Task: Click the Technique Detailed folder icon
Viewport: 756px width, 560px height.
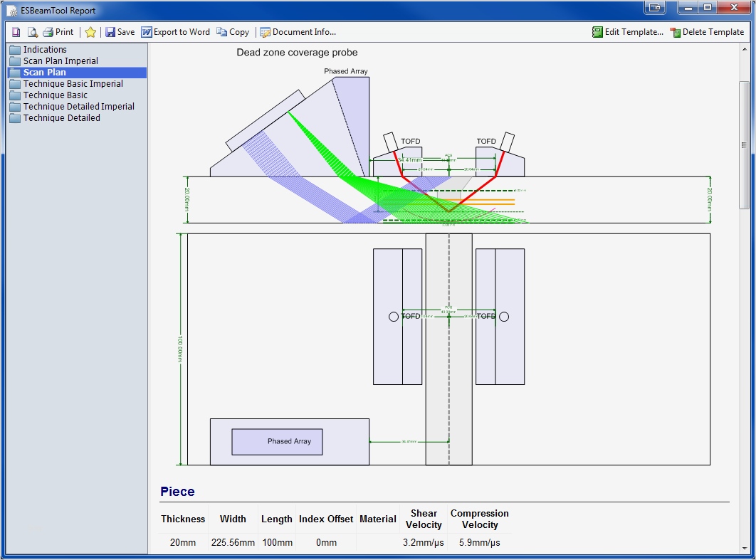Action: pyautogui.click(x=15, y=118)
